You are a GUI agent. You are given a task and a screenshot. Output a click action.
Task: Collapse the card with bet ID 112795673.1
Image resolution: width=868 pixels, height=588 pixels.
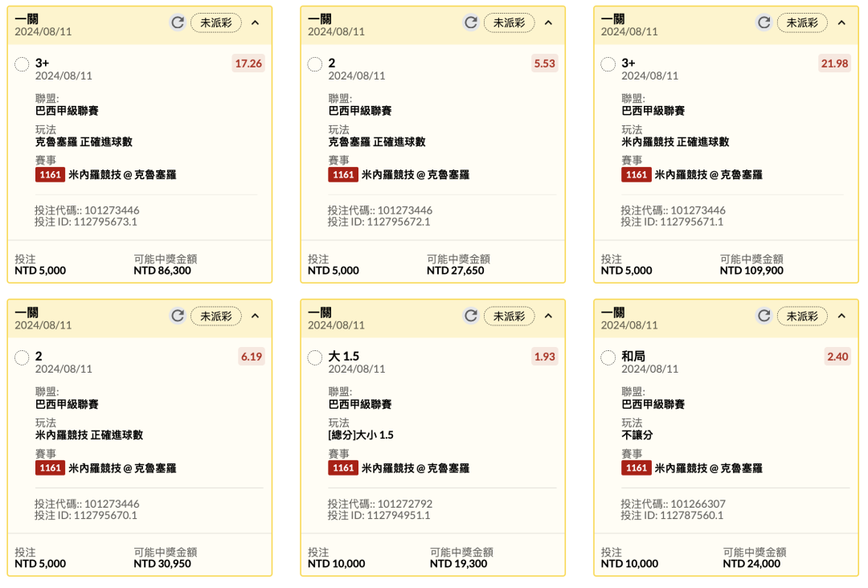[256, 22]
